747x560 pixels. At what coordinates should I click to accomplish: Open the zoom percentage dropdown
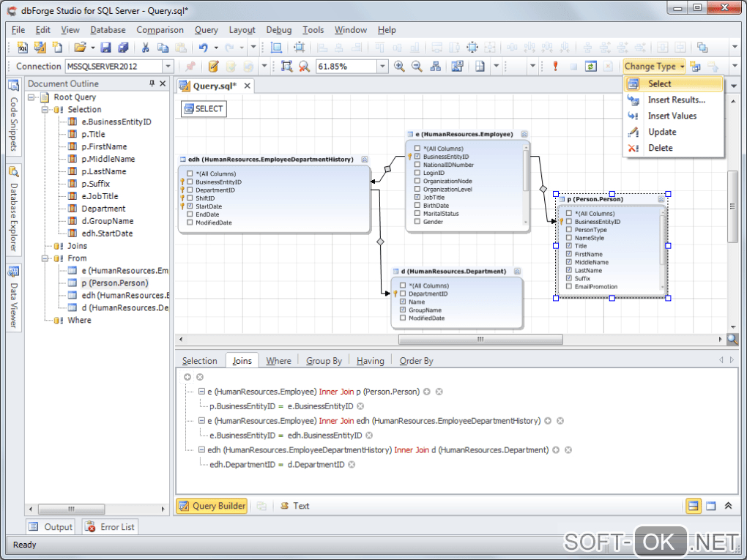point(382,67)
